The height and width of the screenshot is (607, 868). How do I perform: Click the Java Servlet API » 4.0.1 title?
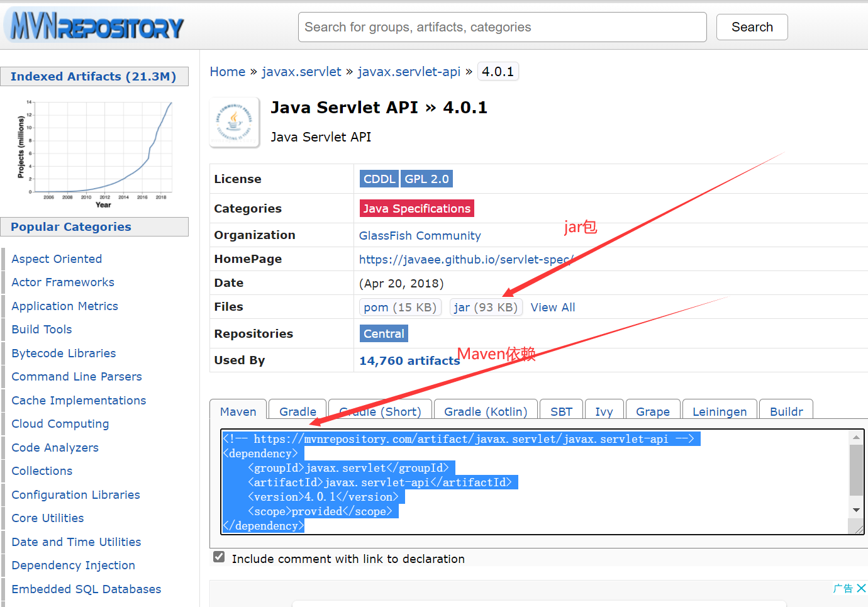[379, 108]
